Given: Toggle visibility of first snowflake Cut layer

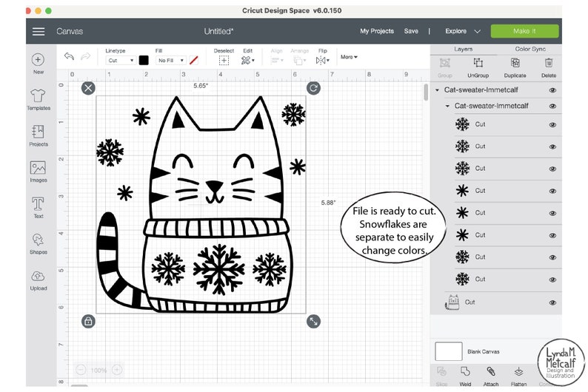Looking at the screenshot, I should coord(552,125).
